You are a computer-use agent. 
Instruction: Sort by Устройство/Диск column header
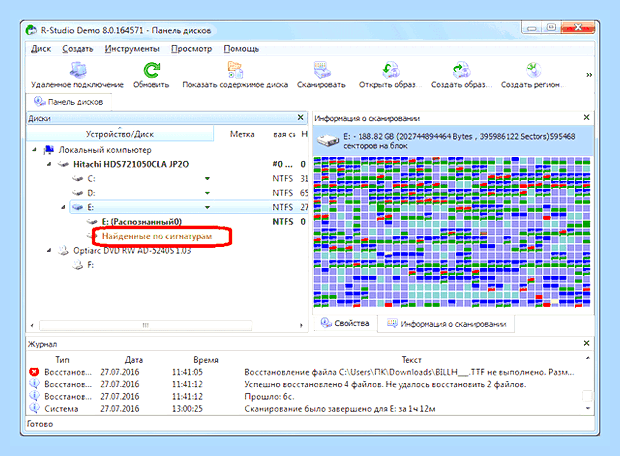pyautogui.click(x=120, y=134)
